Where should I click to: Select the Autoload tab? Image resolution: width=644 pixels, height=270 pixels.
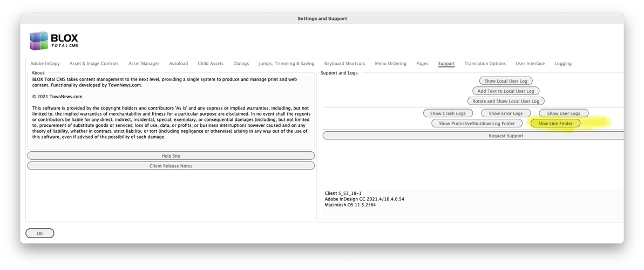coord(178,64)
